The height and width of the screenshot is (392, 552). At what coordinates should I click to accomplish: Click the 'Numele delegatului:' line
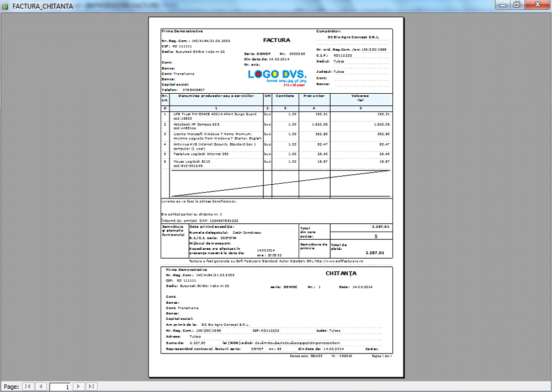coord(225,233)
